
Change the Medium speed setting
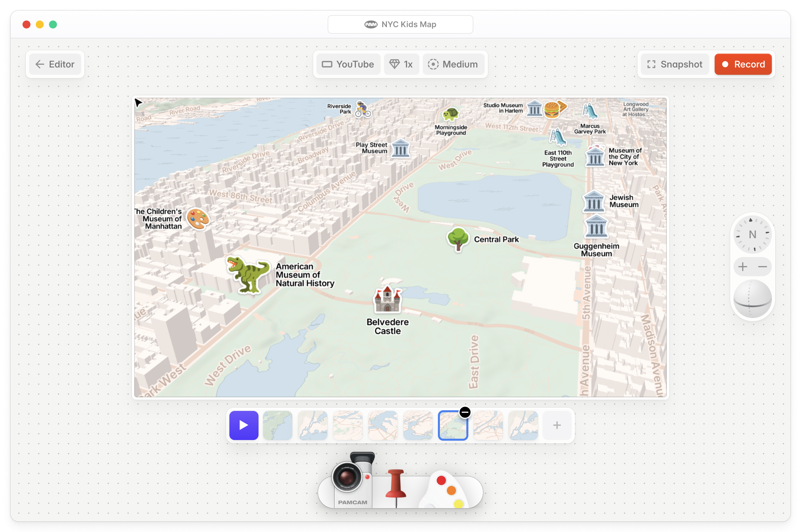pyautogui.click(x=453, y=64)
